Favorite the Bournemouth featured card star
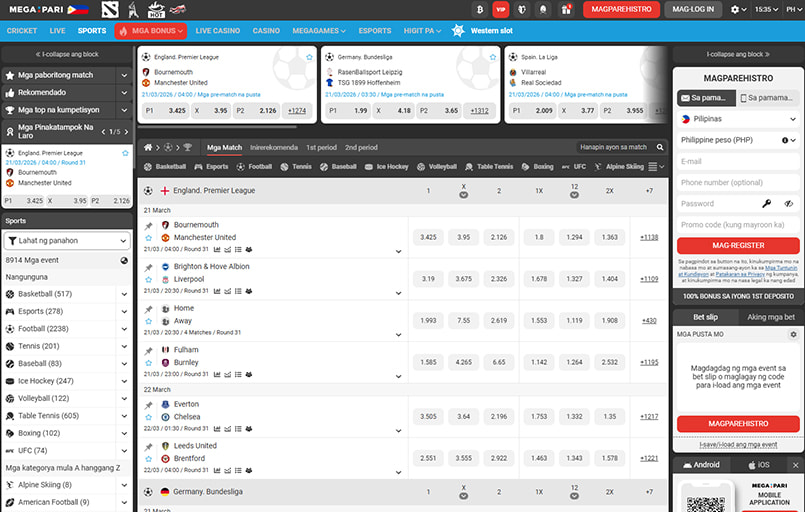The width and height of the screenshot is (805, 512). (x=309, y=57)
